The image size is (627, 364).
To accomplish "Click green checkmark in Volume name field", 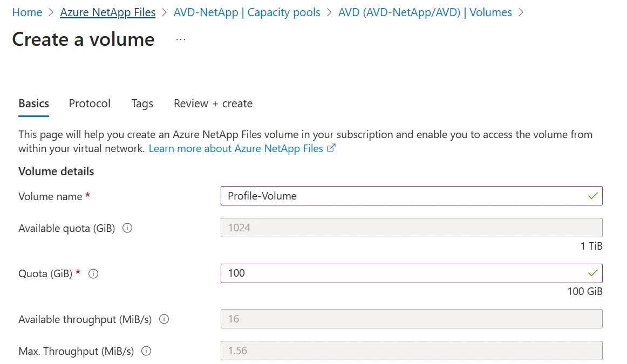I will tap(593, 196).
